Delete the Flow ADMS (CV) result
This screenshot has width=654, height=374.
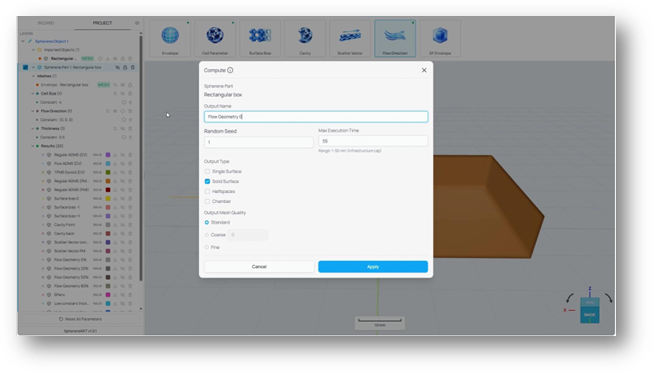pos(130,163)
